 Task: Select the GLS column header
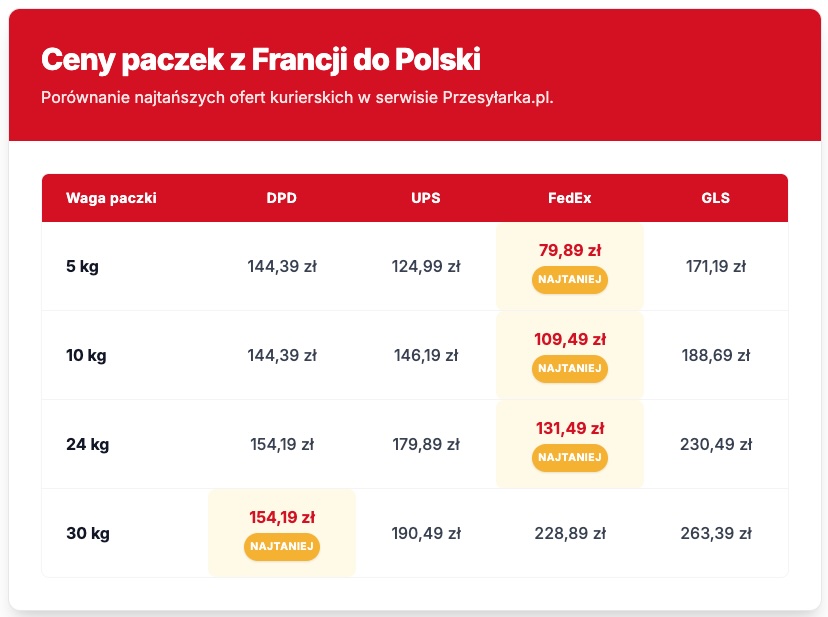pyautogui.click(x=716, y=198)
